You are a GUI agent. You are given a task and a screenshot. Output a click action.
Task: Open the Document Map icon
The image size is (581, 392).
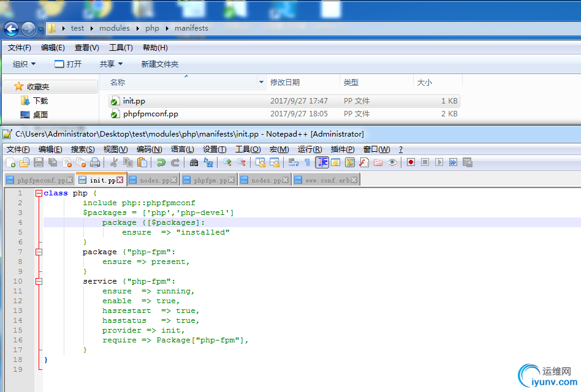coord(350,162)
